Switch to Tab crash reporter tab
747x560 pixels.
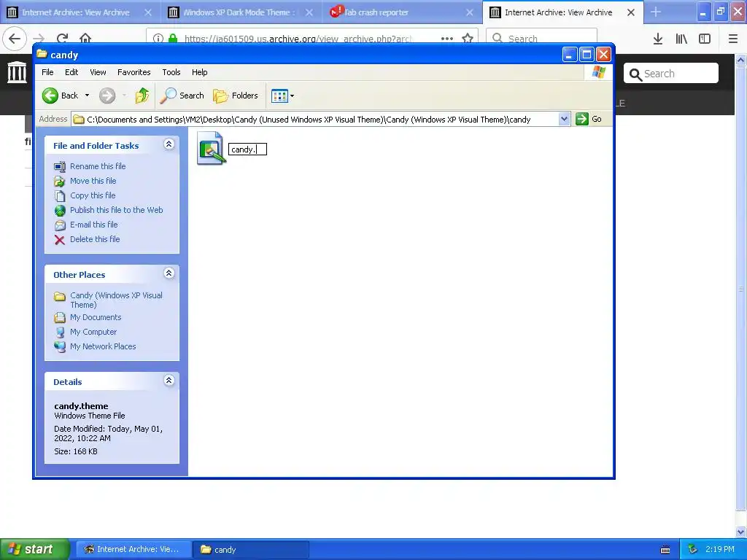(x=376, y=12)
